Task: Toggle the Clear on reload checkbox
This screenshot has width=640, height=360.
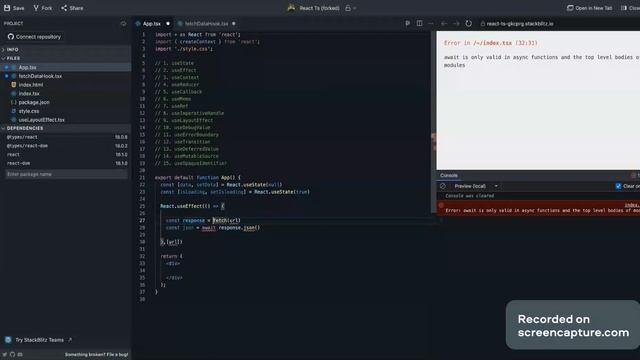Action: [618, 186]
